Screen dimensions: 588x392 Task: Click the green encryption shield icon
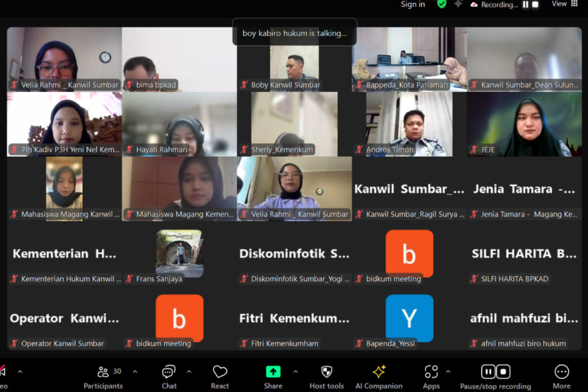pyautogui.click(x=442, y=4)
